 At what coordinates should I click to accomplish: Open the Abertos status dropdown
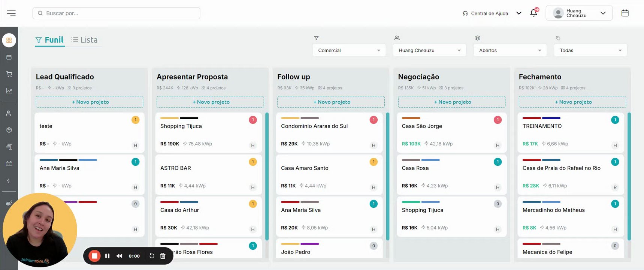point(510,50)
